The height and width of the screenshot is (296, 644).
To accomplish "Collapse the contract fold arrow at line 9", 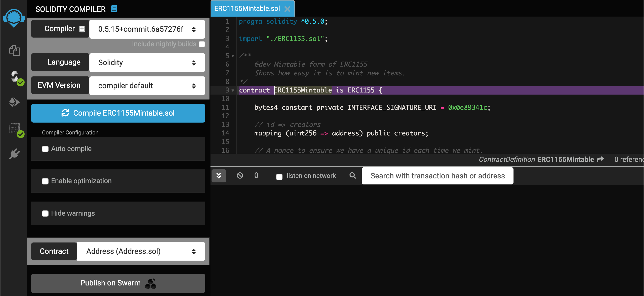I will (233, 90).
